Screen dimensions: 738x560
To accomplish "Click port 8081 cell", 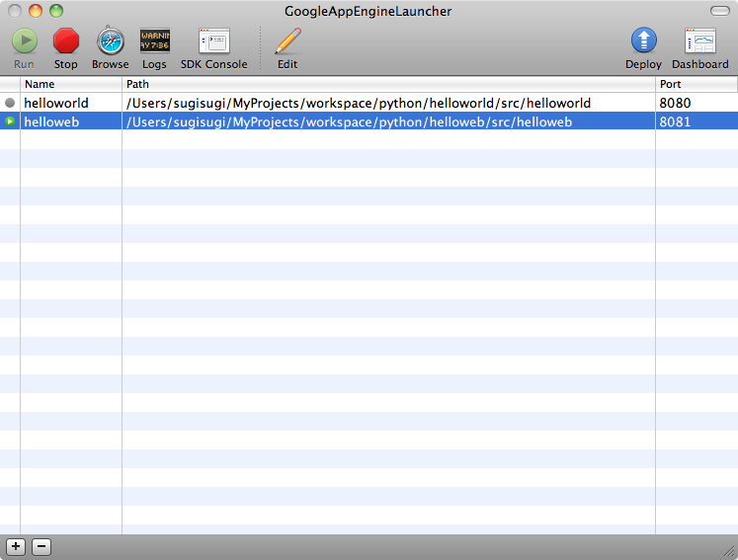I will pyautogui.click(x=697, y=121).
